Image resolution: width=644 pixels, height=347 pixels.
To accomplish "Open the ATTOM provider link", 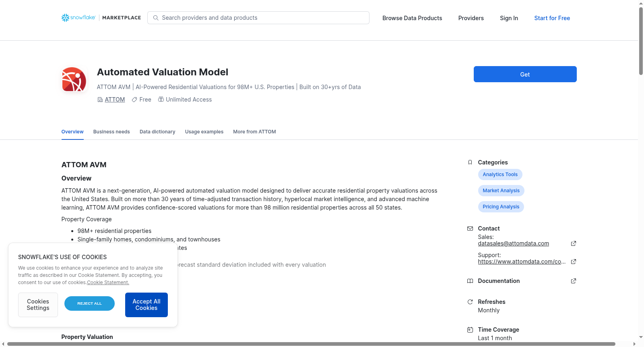I will pyautogui.click(x=115, y=100).
